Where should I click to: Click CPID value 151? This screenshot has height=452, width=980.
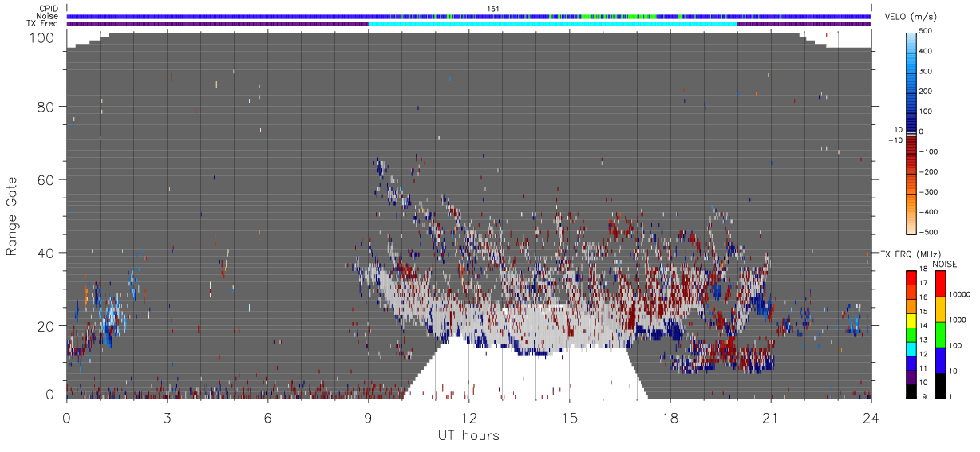(x=493, y=9)
